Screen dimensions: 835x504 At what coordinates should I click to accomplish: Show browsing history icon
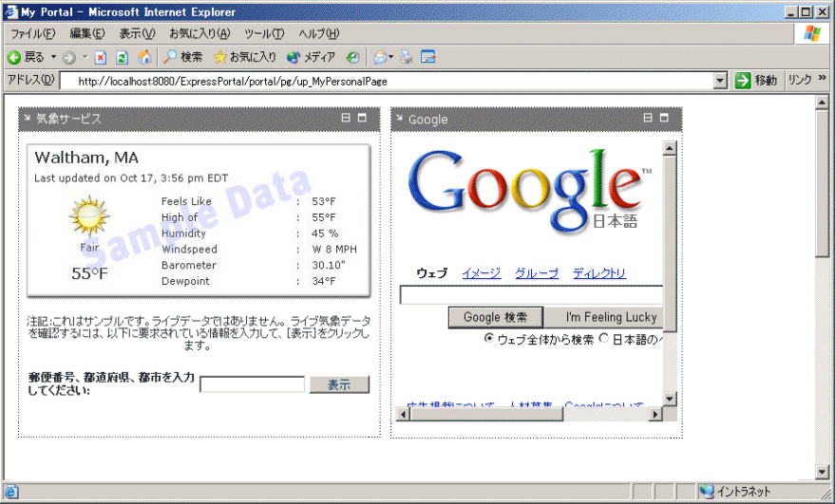tap(352, 58)
